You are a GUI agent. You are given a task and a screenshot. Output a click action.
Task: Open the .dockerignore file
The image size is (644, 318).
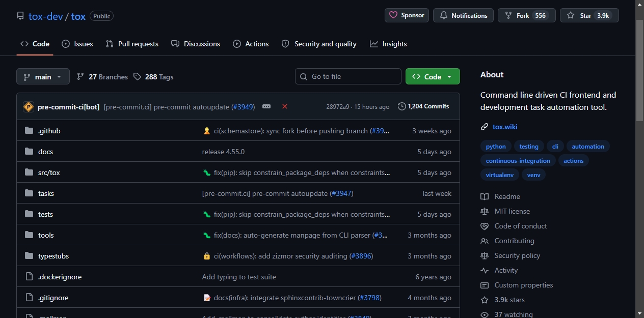coord(60,277)
